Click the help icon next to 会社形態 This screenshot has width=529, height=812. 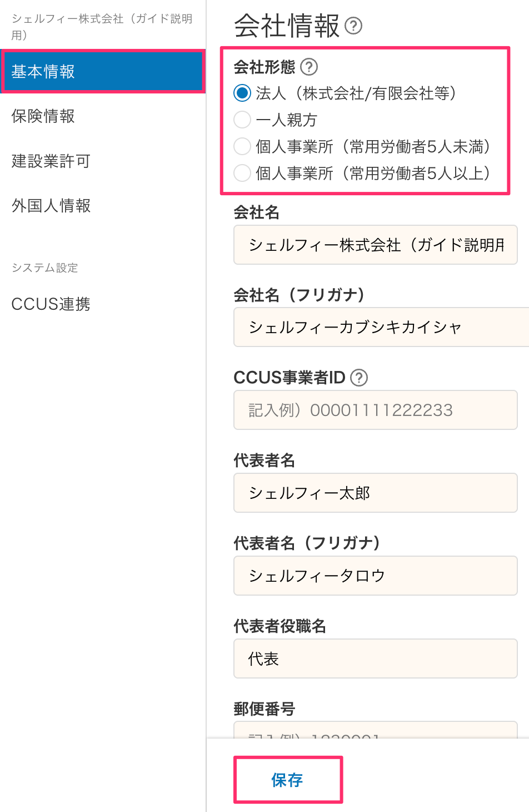point(309,67)
